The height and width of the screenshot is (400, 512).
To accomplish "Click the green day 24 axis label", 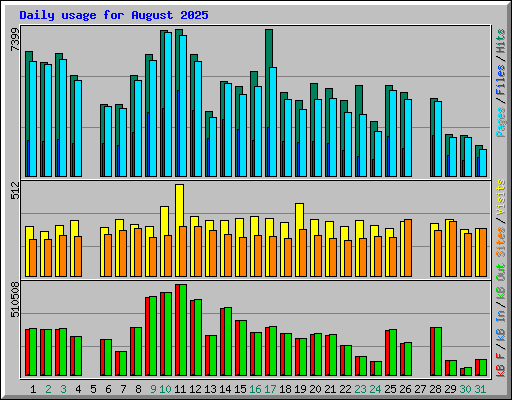I will click(375, 389).
